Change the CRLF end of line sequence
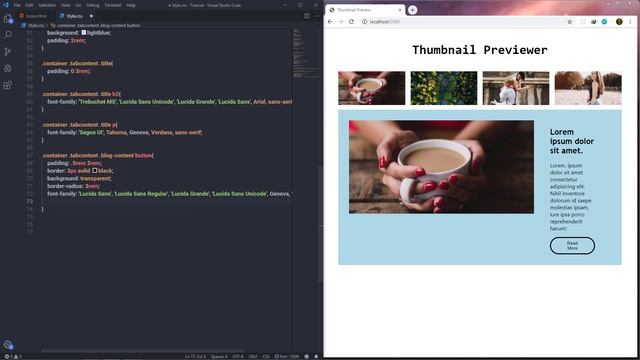This screenshot has height=360, width=640. (x=253, y=356)
